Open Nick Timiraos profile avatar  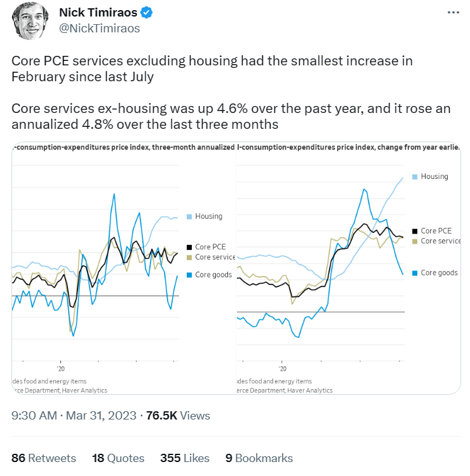(x=30, y=20)
